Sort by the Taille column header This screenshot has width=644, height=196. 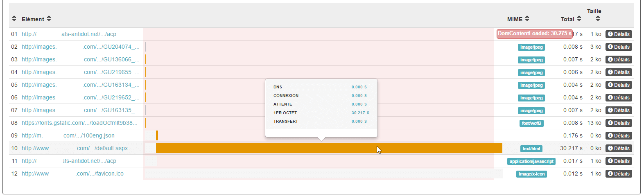[x=594, y=15]
